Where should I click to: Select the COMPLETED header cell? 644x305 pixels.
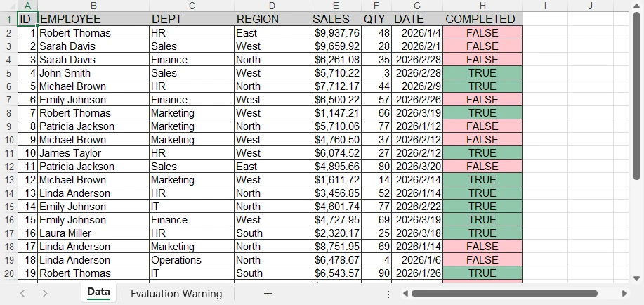(482, 19)
